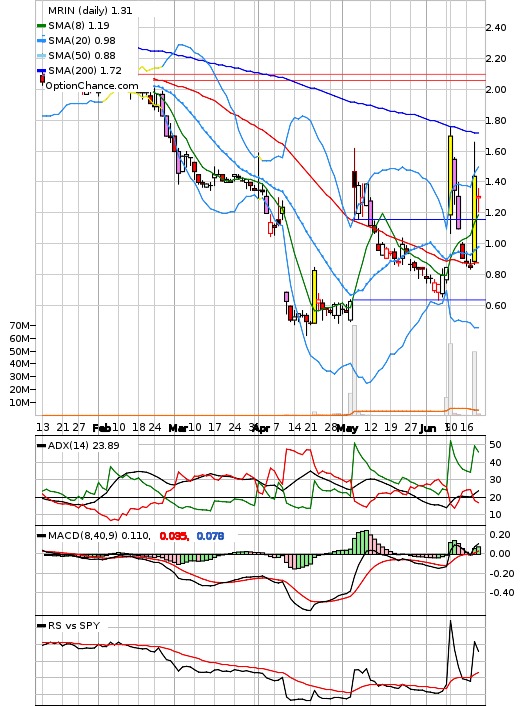Click the May month label on date axis

tap(347, 428)
